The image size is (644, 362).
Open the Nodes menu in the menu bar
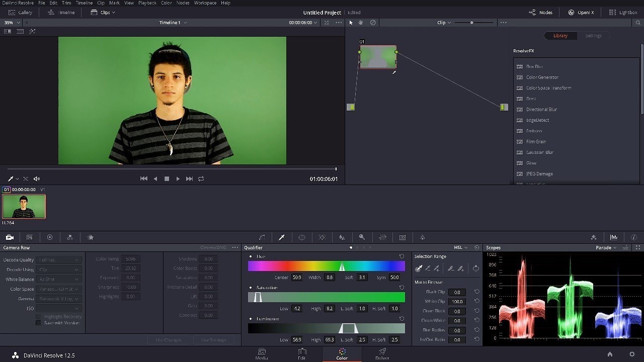(x=183, y=3)
